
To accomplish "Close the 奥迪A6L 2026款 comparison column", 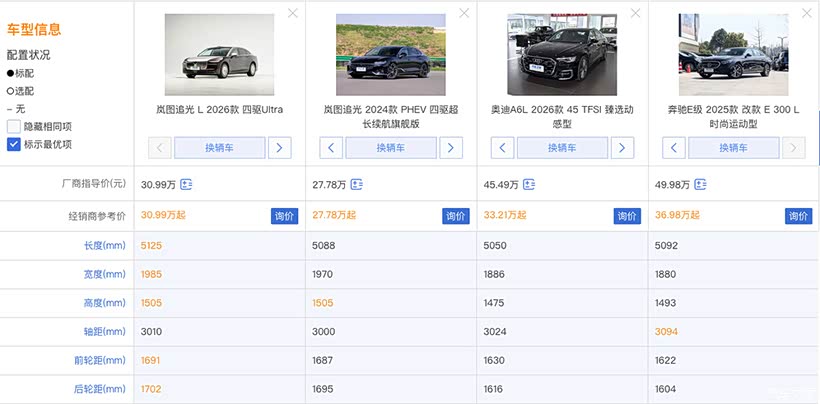I will point(635,13).
